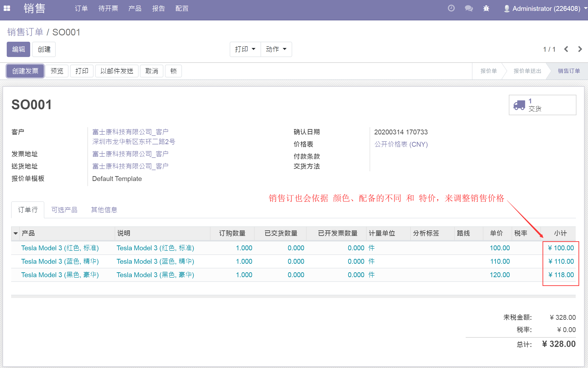Viewport: 588px width, 368px height.
Task: Click the 锁 button
Action: pyautogui.click(x=173, y=71)
